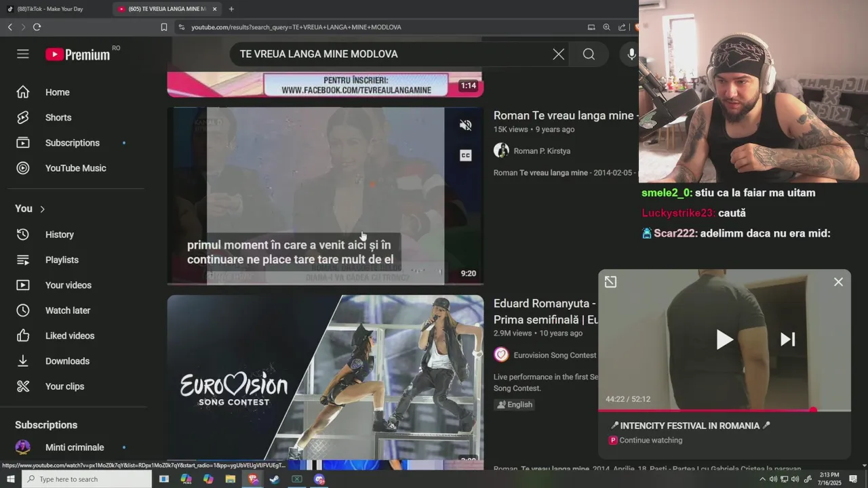The width and height of the screenshot is (868, 488).
Task: Open the YouTube hamburger guide menu
Action: (x=23, y=54)
